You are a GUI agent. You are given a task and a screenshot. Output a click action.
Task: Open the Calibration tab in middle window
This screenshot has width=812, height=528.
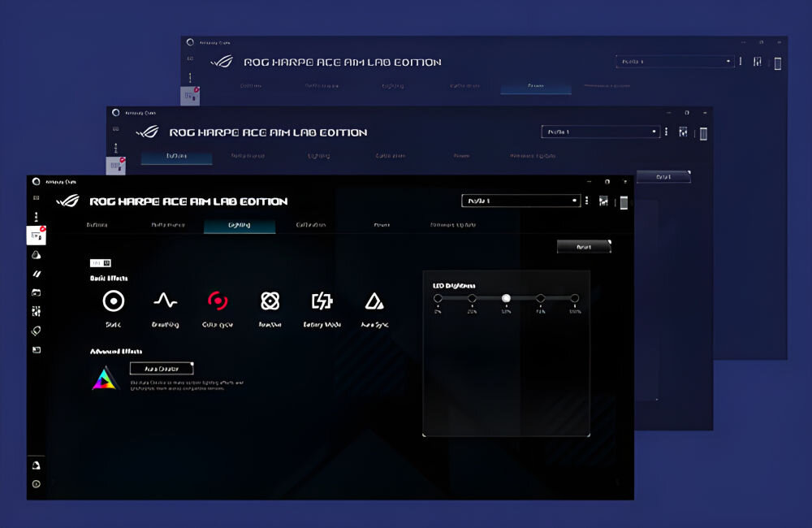point(391,155)
